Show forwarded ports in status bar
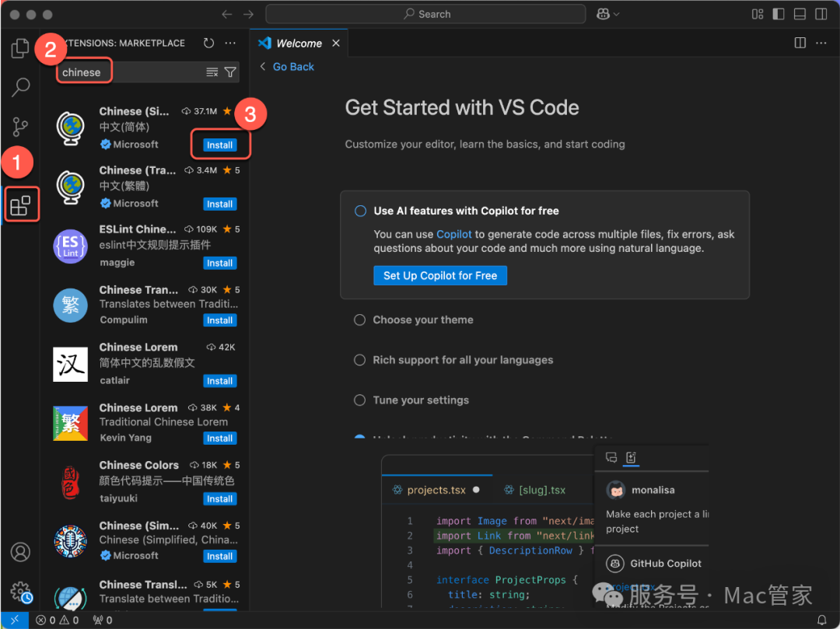Screen dimensions: 840x629 pos(103,620)
